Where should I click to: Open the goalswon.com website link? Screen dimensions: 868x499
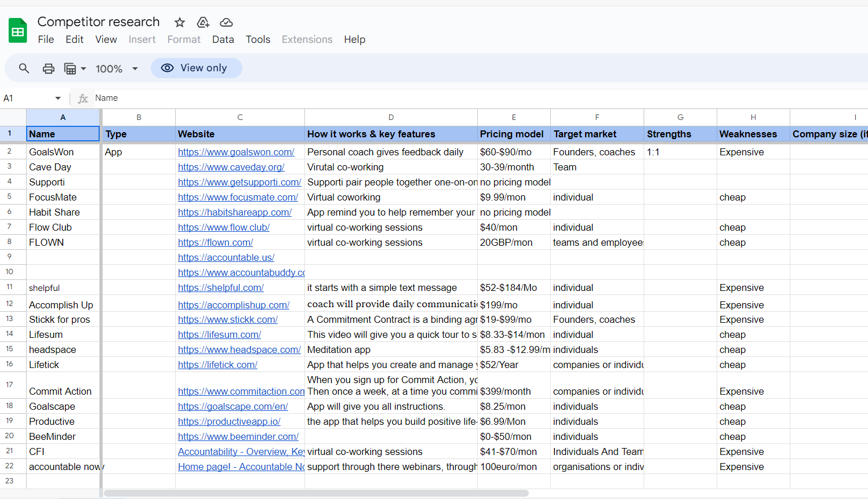(x=236, y=152)
